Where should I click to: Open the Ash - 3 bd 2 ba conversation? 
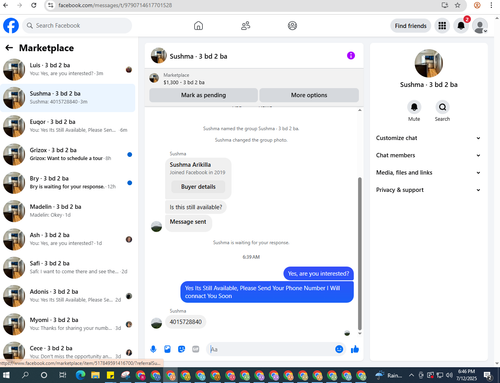[68, 239]
